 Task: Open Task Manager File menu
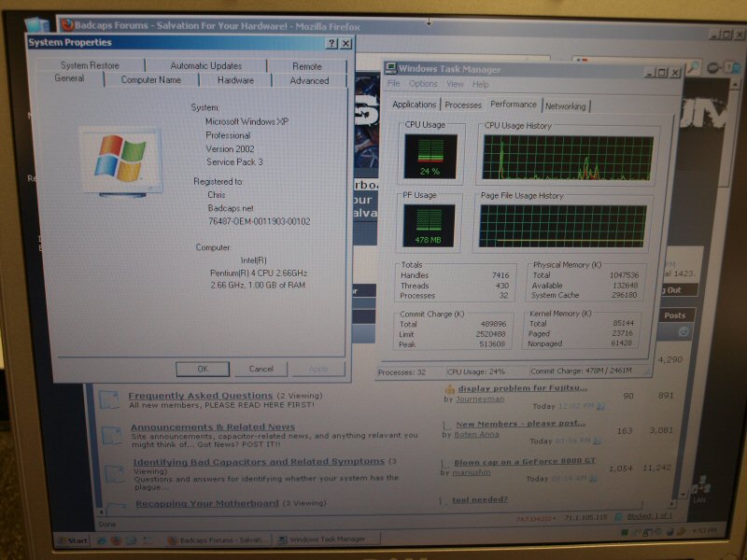click(x=393, y=84)
